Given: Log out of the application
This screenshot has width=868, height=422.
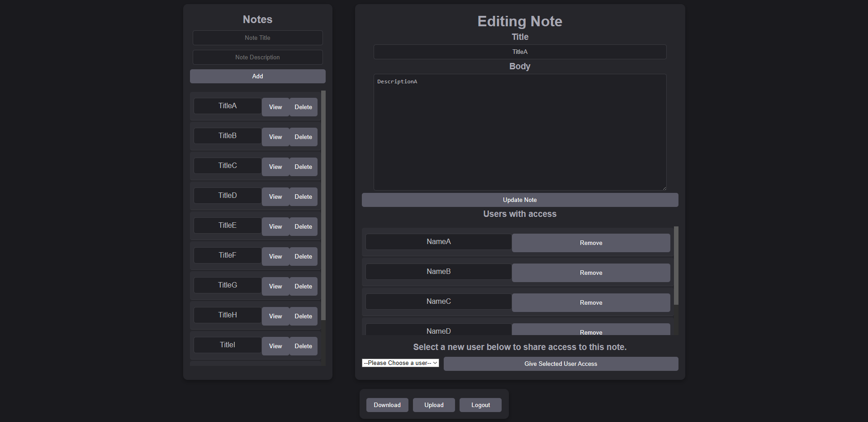Looking at the screenshot, I should pyautogui.click(x=480, y=405).
